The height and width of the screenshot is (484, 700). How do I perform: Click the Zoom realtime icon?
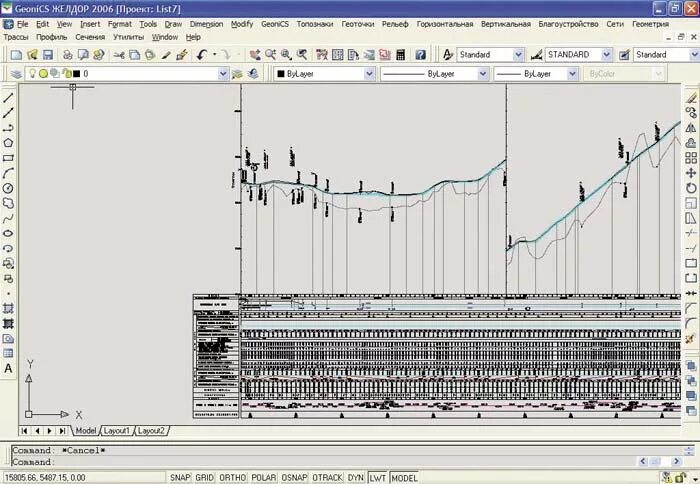[270, 55]
